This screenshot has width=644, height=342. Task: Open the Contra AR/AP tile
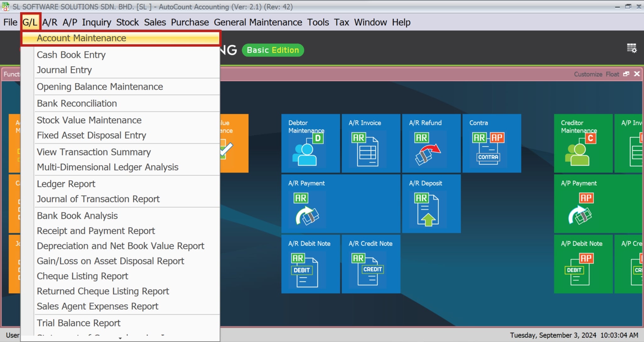(491, 143)
